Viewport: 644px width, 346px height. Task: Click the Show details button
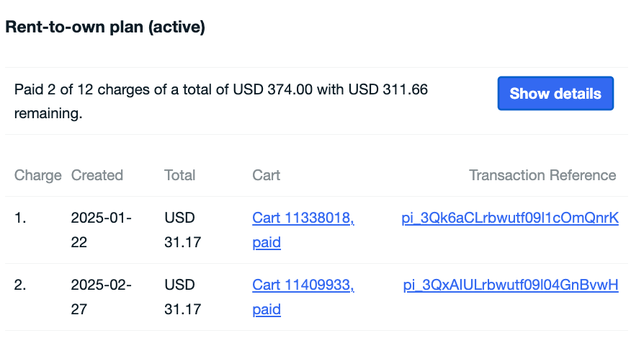click(555, 94)
